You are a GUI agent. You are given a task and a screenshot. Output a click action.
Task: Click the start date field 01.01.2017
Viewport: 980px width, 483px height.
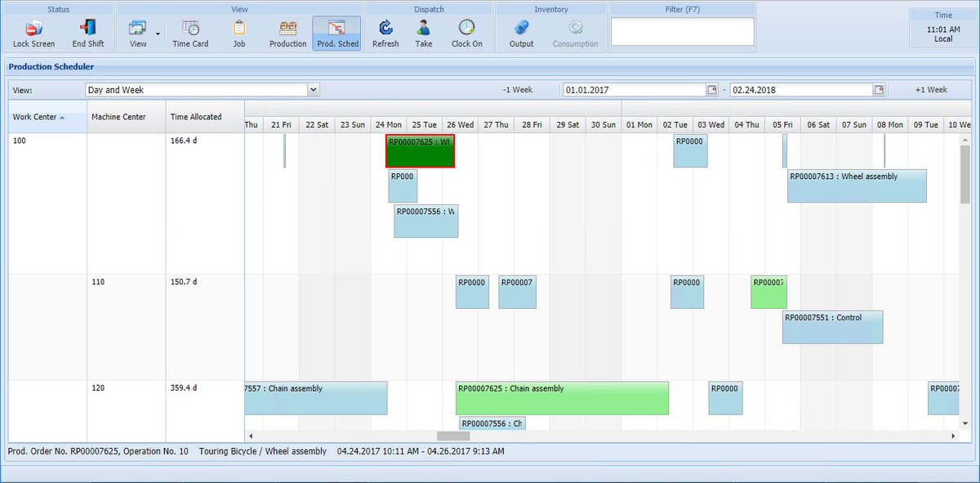click(x=635, y=90)
